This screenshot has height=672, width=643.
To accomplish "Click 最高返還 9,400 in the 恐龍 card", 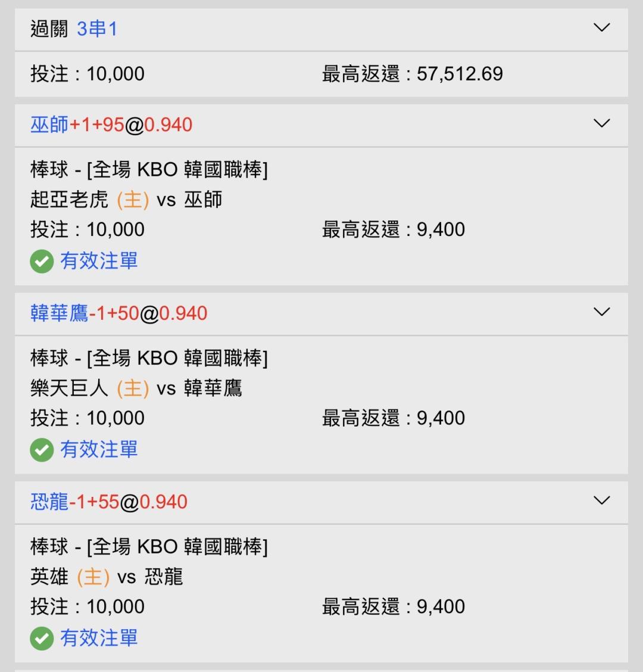I will tap(394, 606).
